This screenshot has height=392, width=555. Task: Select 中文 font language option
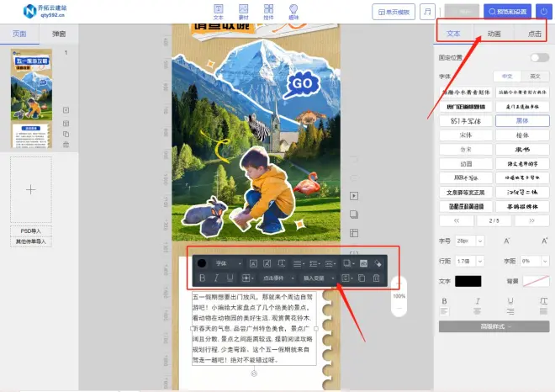tap(507, 76)
